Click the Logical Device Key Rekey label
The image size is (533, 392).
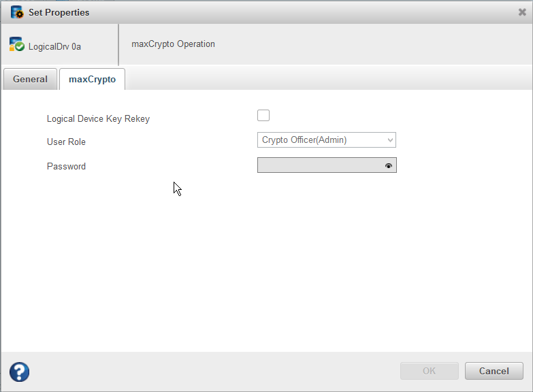(98, 118)
